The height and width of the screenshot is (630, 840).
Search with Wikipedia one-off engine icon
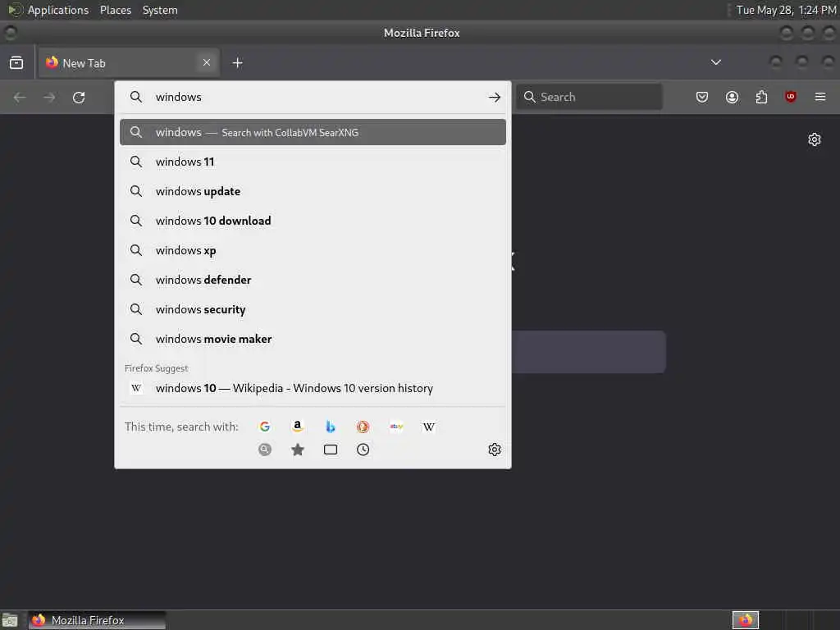428,427
